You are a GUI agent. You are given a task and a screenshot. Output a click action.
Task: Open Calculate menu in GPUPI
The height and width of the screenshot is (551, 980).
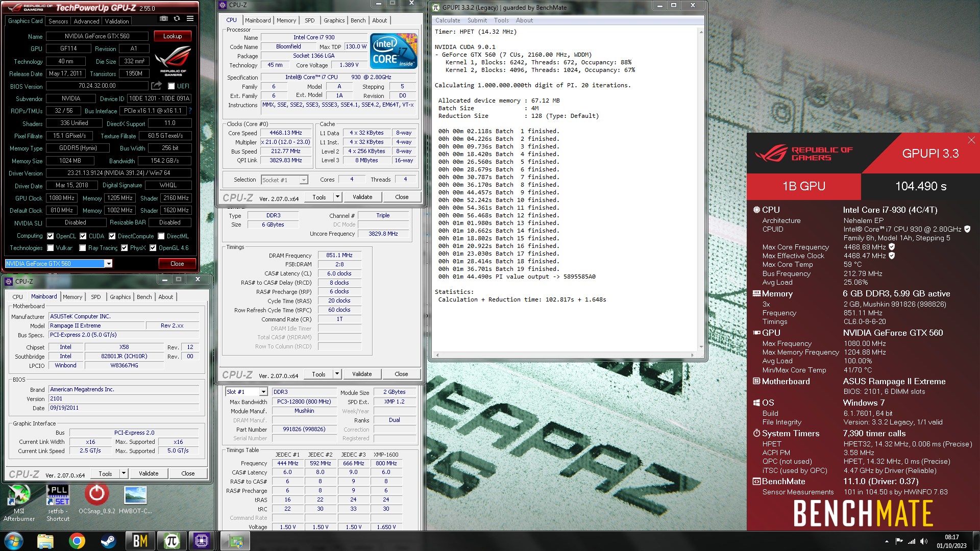point(448,20)
